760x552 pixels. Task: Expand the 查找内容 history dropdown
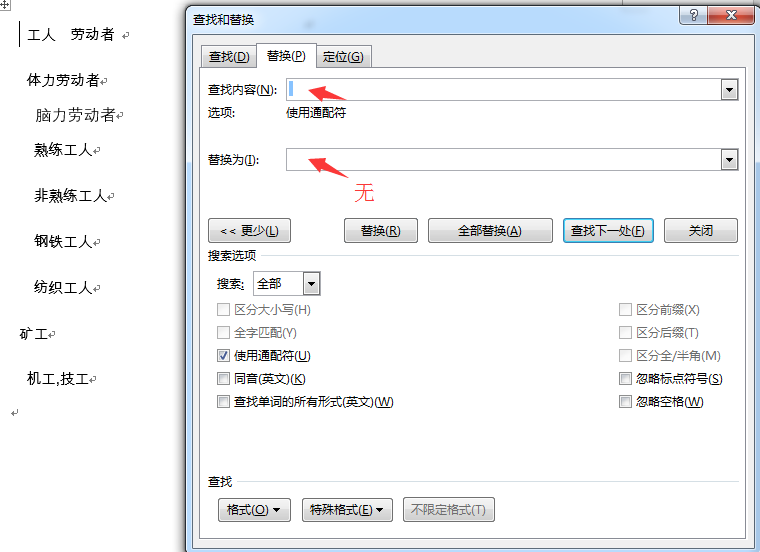[729, 90]
